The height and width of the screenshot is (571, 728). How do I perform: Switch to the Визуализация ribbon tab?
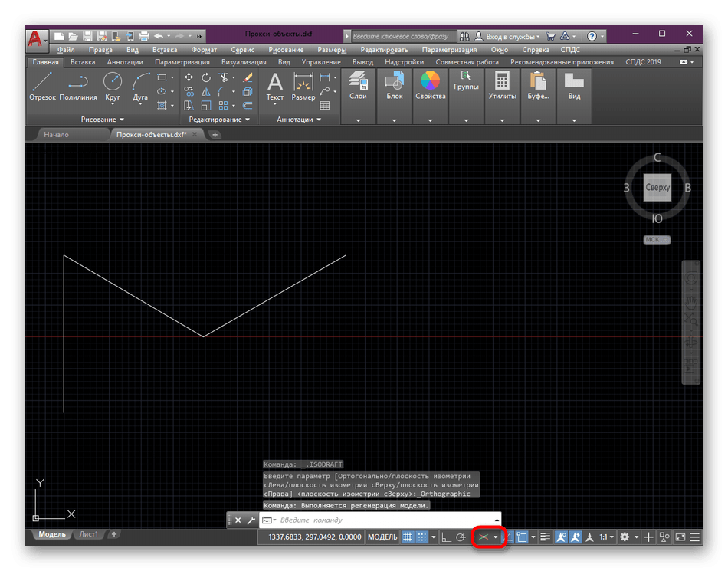tap(244, 62)
